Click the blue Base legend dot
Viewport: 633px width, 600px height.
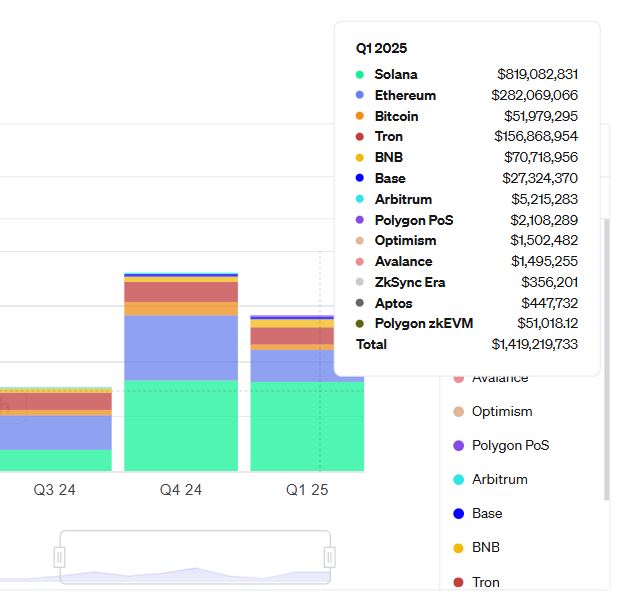click(x=458, y=514)
